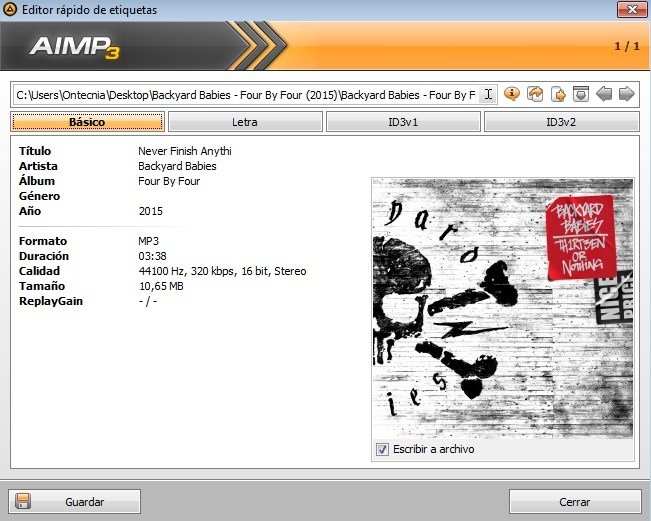Image resolution: width=651 pixels, height=521 pixels.
Task: Click the AIMP3 logo in the banner
Action: point(75,47)
